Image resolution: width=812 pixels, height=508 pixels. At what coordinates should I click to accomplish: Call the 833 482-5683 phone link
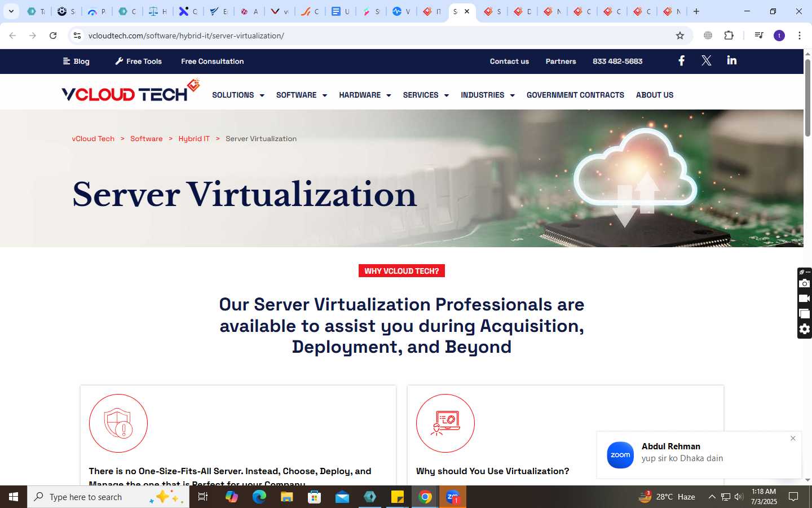(617, 61)
